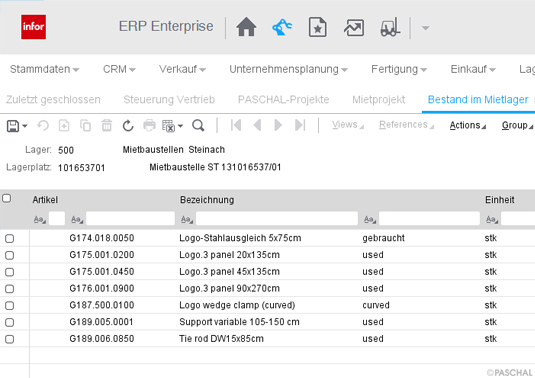Open the chart analytics icon

354,28
